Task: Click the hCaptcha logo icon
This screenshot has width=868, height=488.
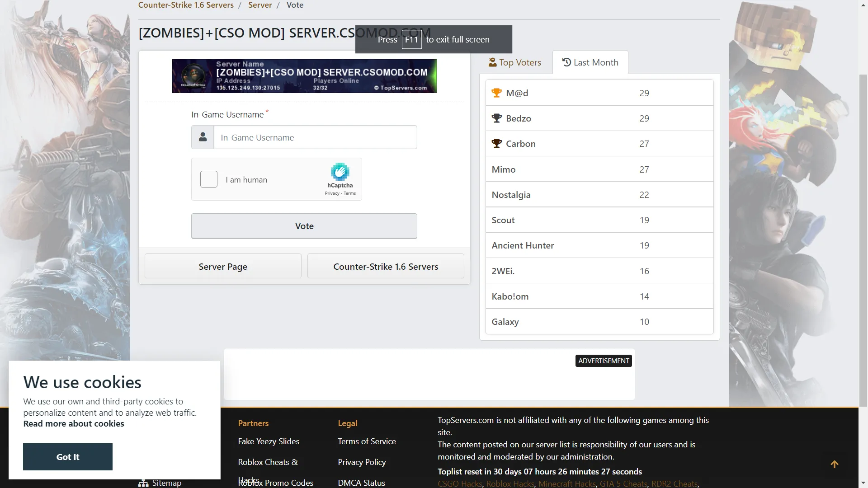Action: pos(340,172)
